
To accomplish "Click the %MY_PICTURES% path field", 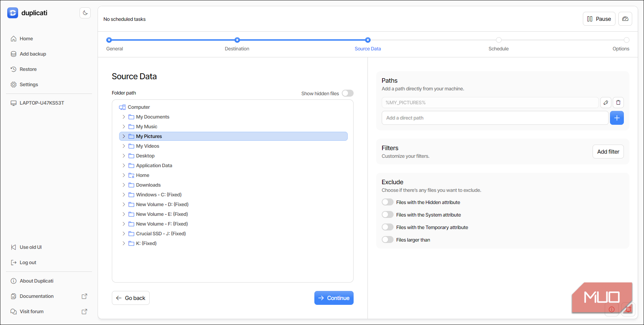I will point(490,103).
